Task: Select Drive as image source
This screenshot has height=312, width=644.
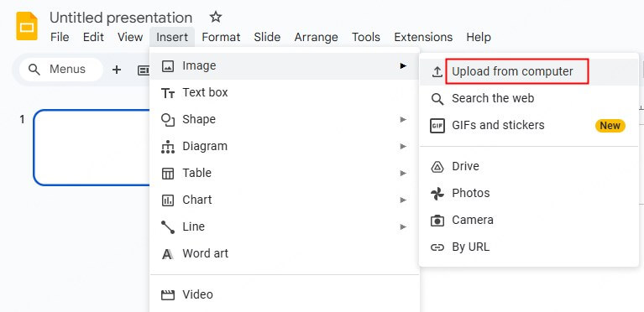Action: (529, 166)
